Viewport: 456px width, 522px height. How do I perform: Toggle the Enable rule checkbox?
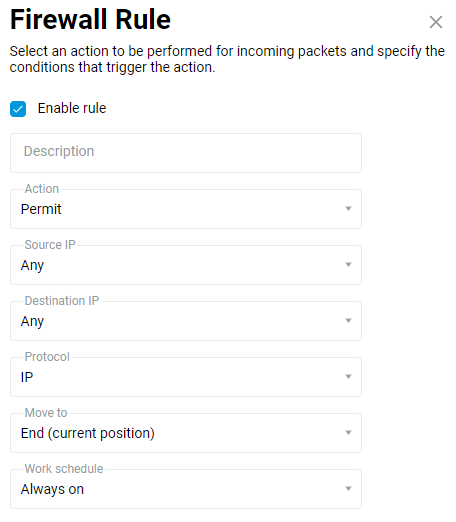[x=18, y=109]
